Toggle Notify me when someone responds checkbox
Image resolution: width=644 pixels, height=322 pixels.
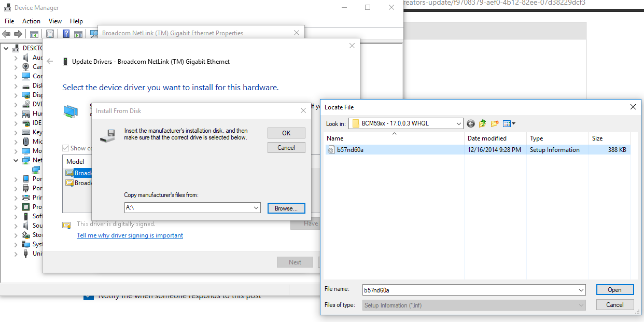point(89,296)
